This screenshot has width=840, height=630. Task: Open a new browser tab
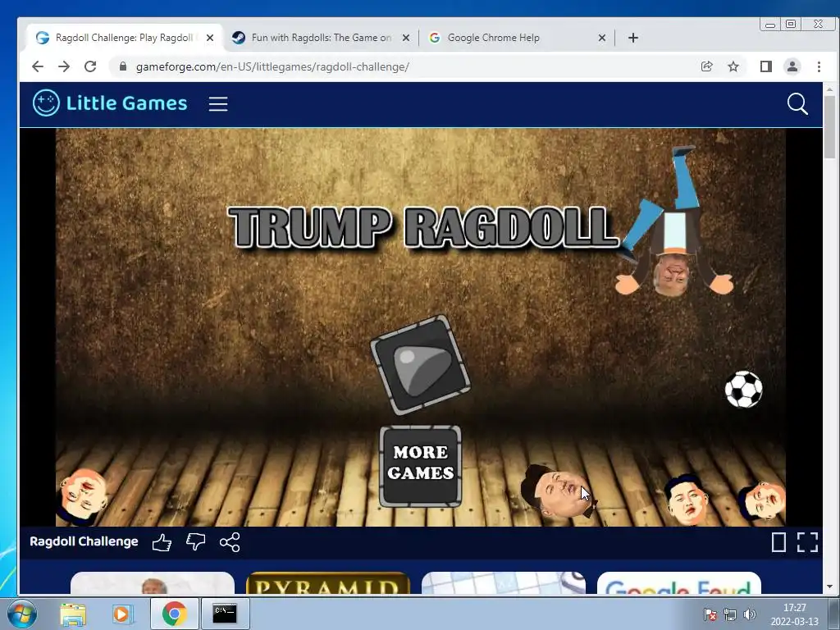tap(632, 38)
